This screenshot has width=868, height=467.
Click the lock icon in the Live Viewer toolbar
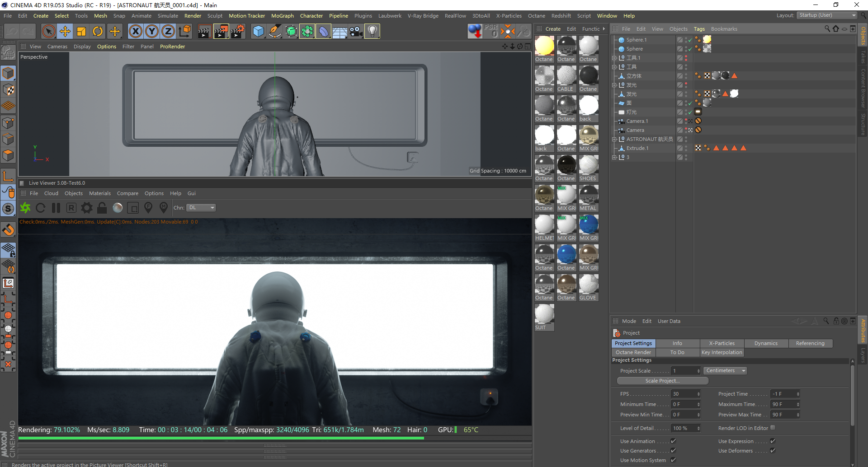click(102, 208)
